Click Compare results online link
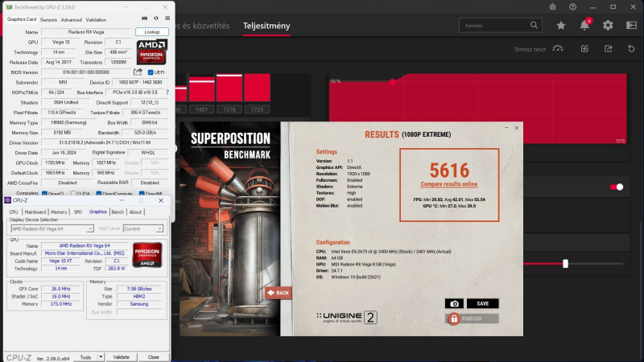Image resolution: width=644 pixels, height=362 pixels. [x=449, y=184]
